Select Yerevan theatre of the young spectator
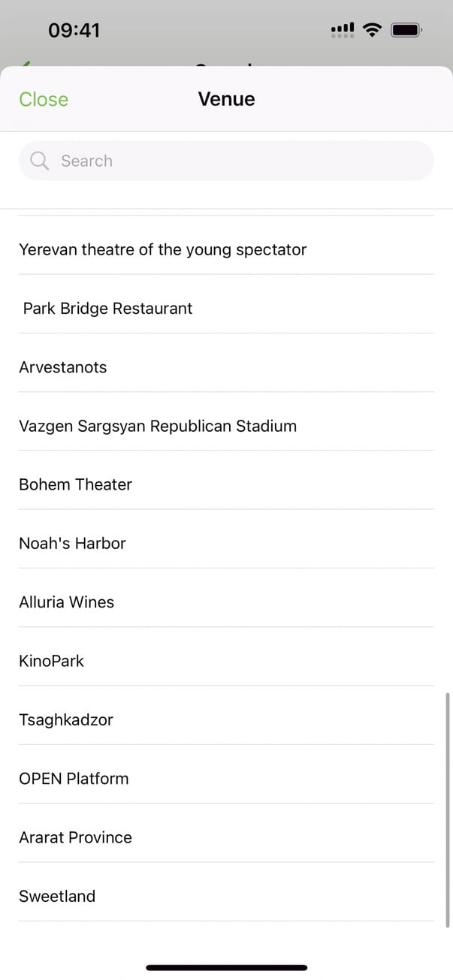Screen dimensions: 453x980 click(163, 249)
